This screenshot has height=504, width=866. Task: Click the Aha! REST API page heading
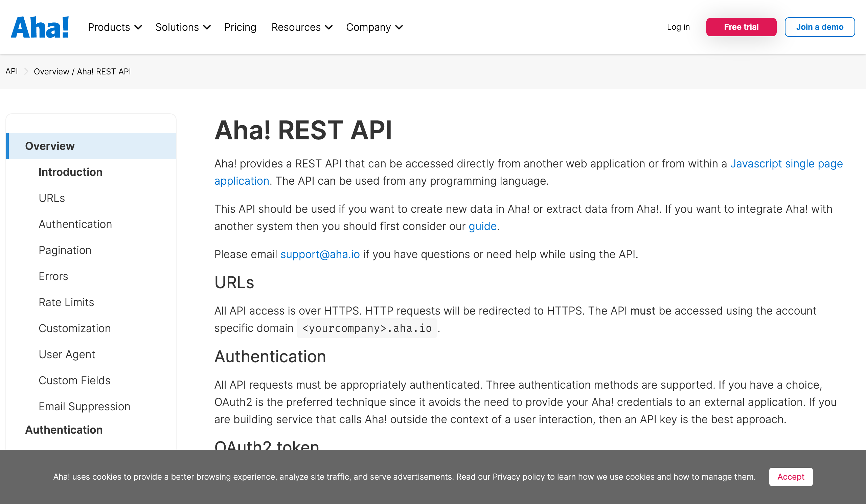303,130
